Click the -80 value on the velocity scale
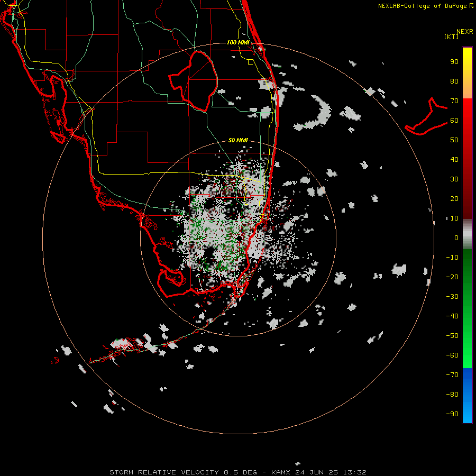Viewport: 476px width, 476px height. click(x=452, y=395)
